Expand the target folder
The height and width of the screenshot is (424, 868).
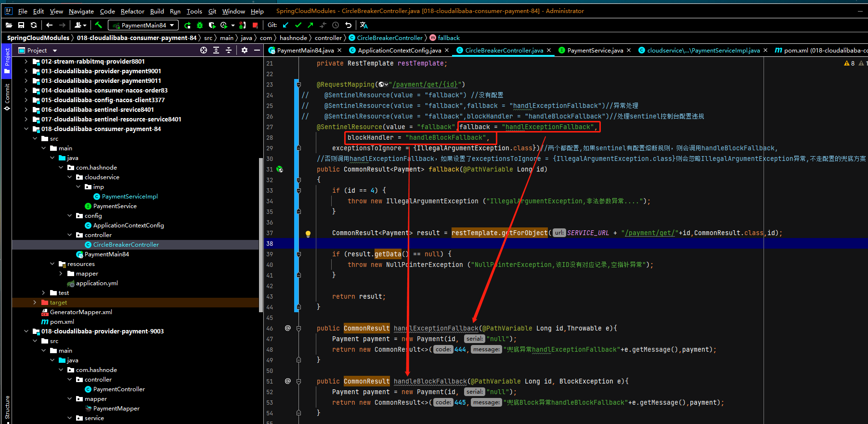pos(35,302)
